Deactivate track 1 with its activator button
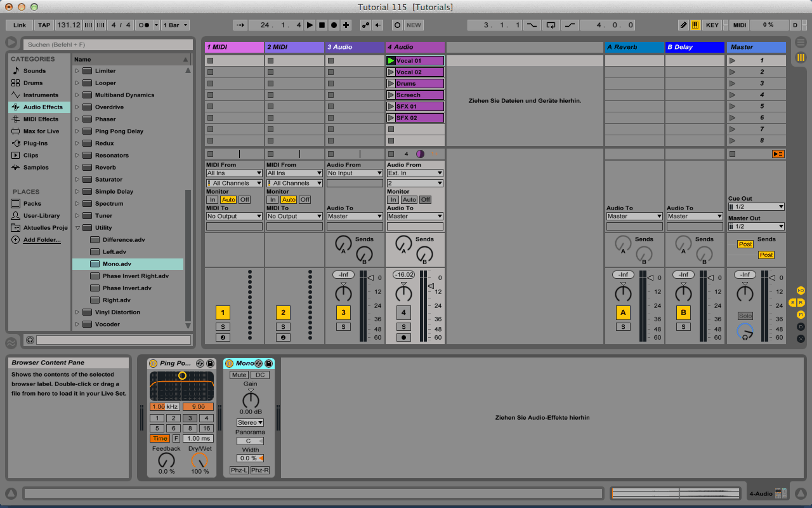The width and height of the screenshot is (812, 508). (x=222, y=312)
